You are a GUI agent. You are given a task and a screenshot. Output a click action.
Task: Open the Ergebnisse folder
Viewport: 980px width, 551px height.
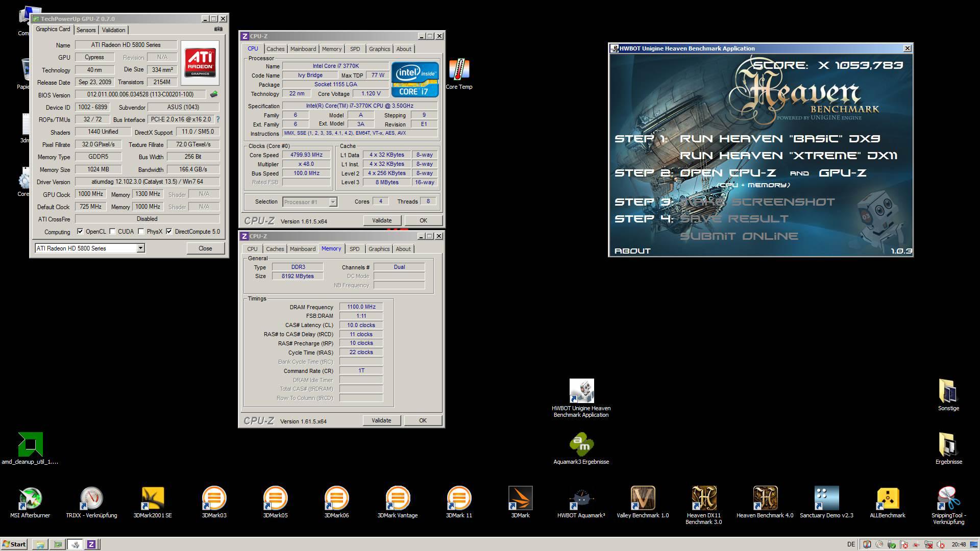948,448
